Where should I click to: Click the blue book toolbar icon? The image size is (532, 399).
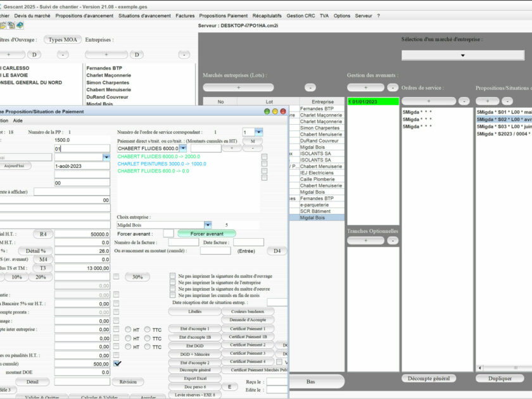pyautogui.click(x=20, y=25)
